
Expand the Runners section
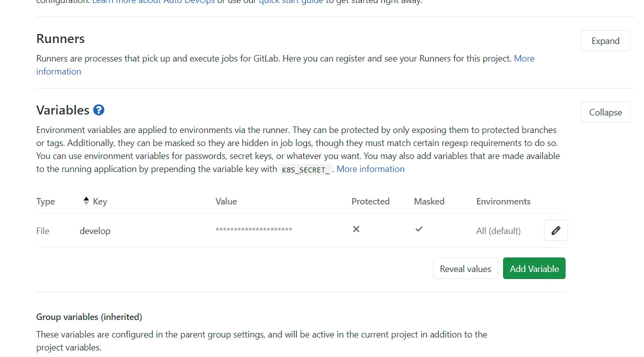tap(605, 41)
